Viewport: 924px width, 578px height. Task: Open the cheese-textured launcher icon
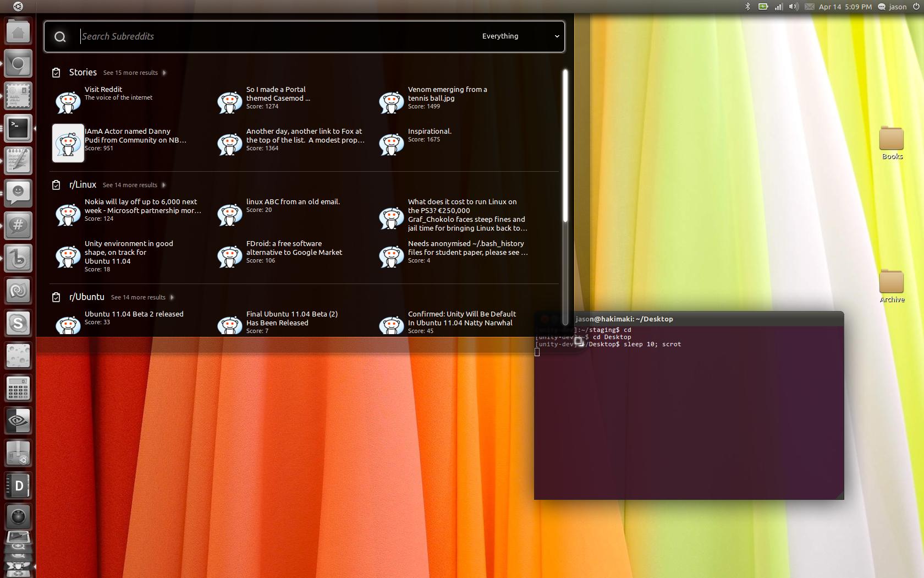click(x=18, y=356)
